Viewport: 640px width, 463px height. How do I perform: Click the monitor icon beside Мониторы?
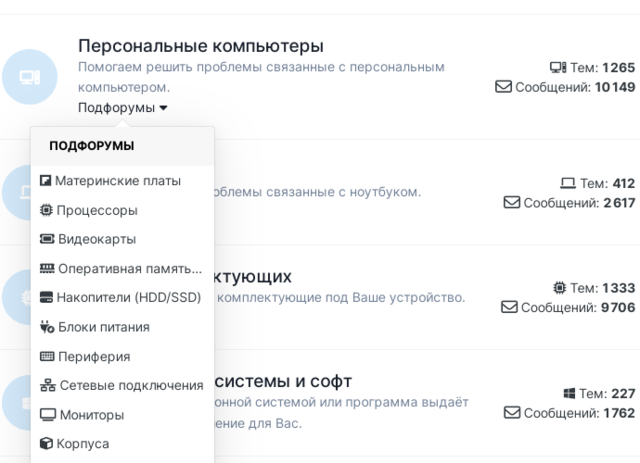[x=47, y=414]
